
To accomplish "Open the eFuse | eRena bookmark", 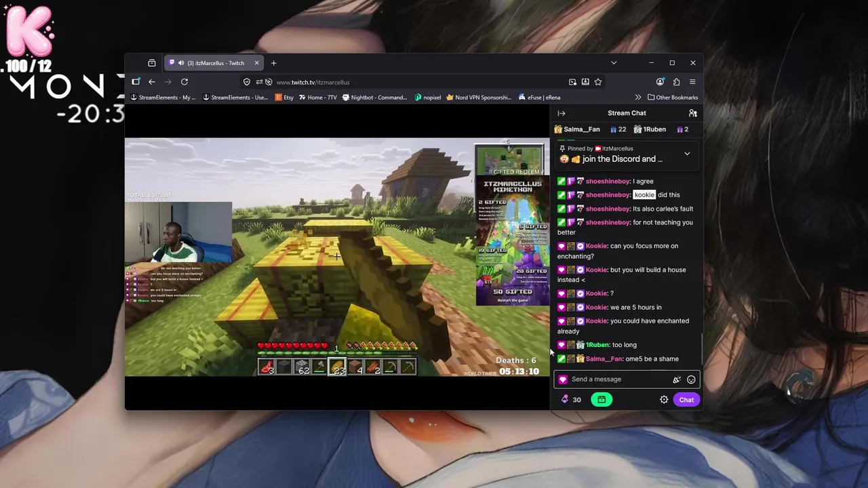I will tap(539, 98).
